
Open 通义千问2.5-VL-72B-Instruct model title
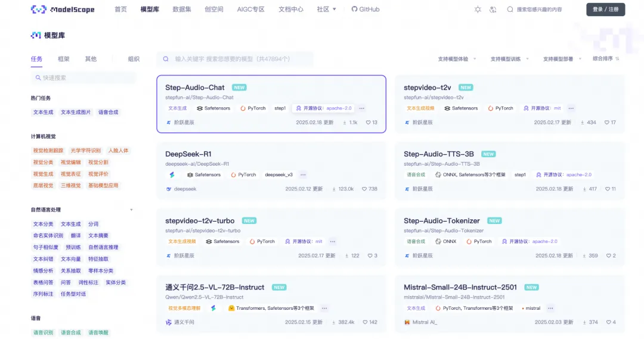tap(215, 287)
